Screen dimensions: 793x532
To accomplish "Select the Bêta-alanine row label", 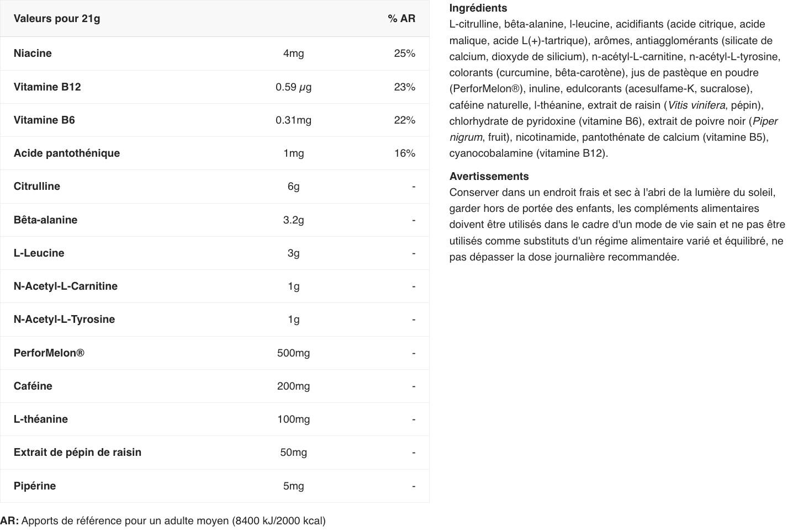I will 45,220.
